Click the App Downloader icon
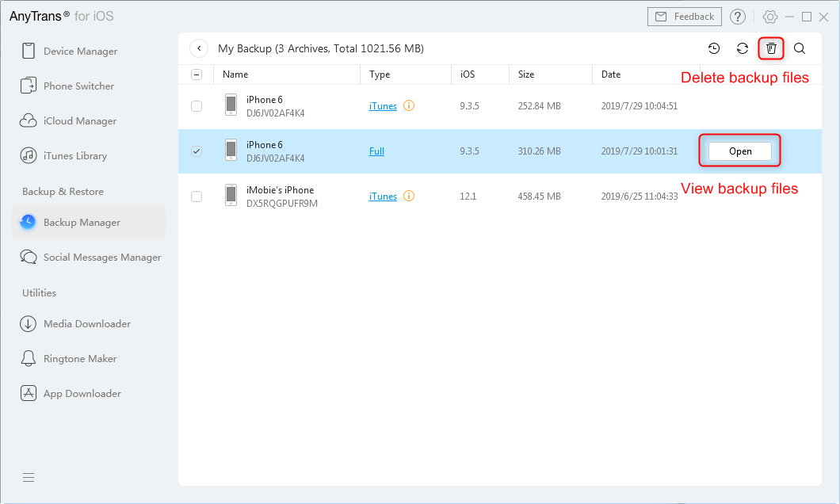The width and height of the screenshot is (840, 504). pos(29,393)
